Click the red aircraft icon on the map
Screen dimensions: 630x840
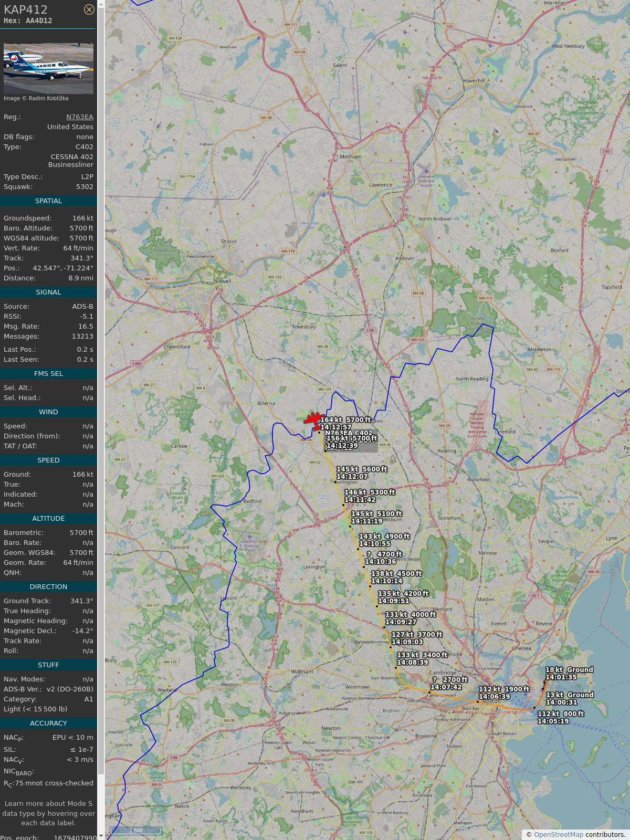313,419
